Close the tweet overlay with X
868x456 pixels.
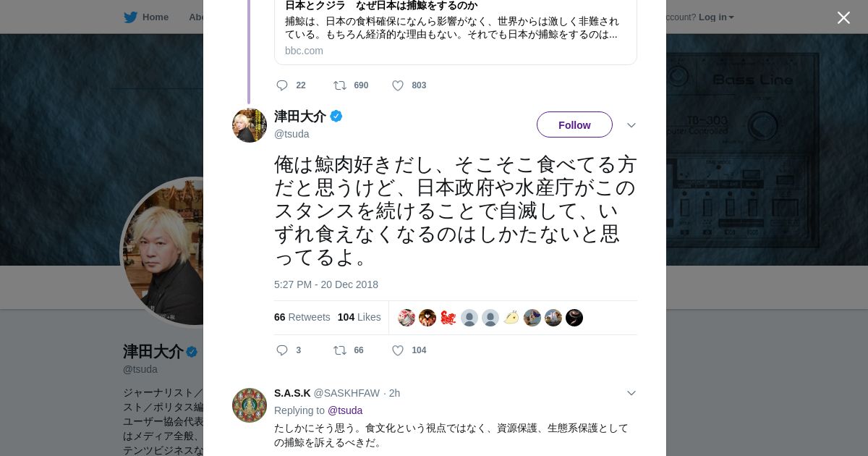coord(843,18)
